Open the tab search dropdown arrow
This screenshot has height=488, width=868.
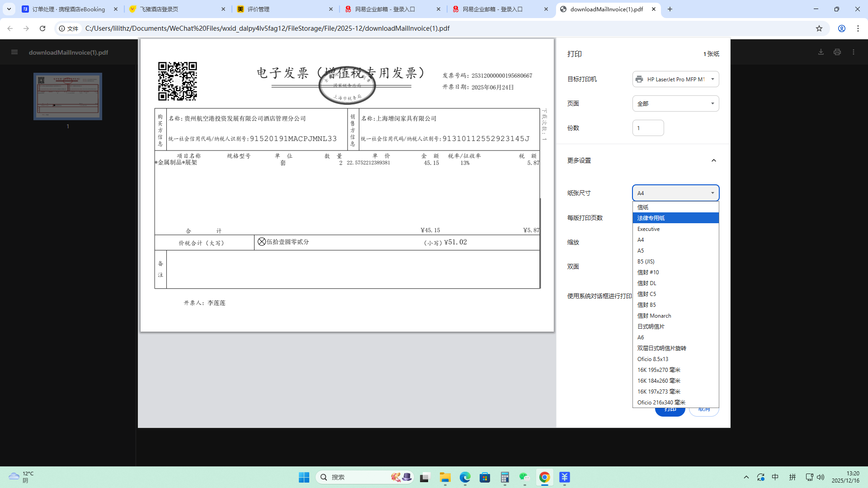point(9,9)
